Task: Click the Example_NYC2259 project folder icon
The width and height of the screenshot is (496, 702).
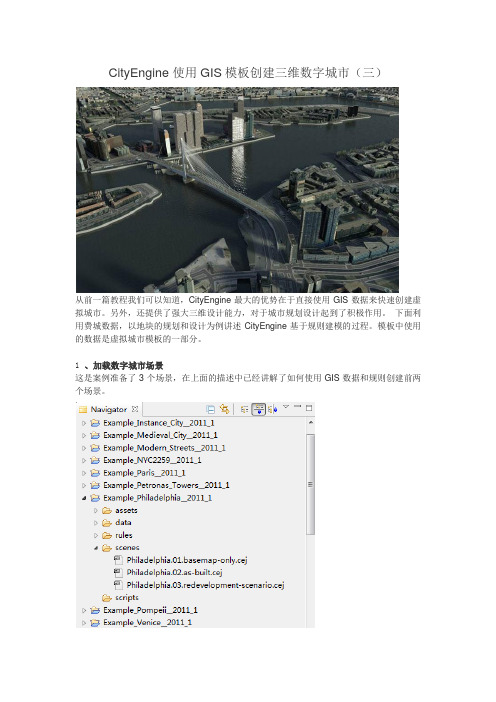Action: point(95,460)
